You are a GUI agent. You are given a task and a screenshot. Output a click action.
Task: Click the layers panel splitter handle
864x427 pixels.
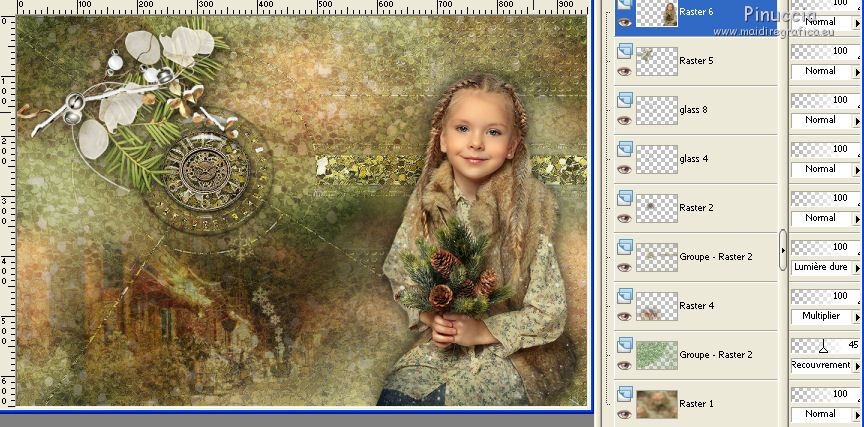tap(783, 250)
